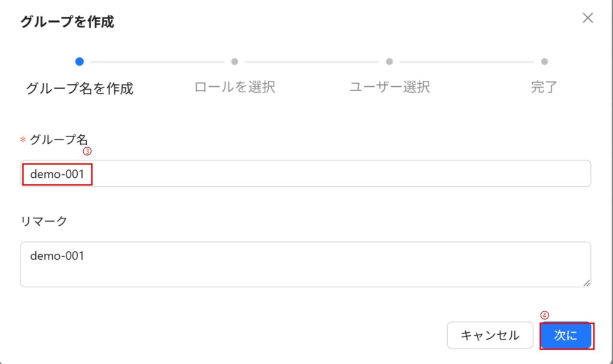Click the グループ名 field label
The height and width of the screenshot is (364, 613).
59,139
